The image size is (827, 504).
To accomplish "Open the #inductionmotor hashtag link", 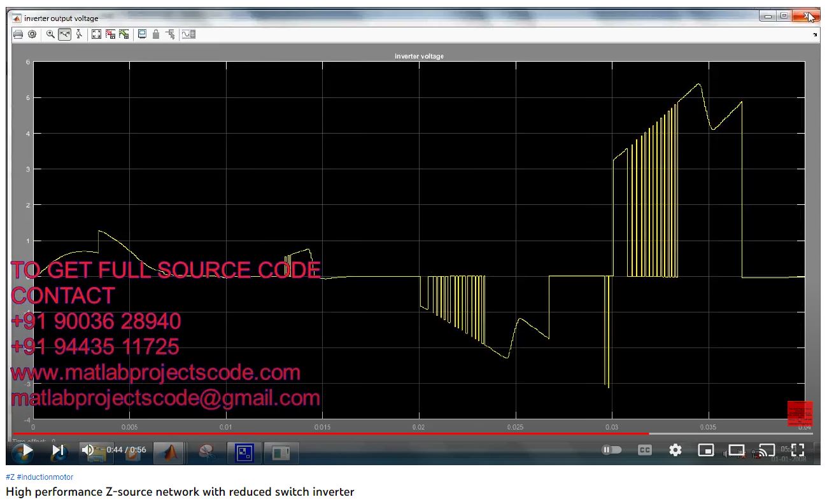I will tap(45, 477).
